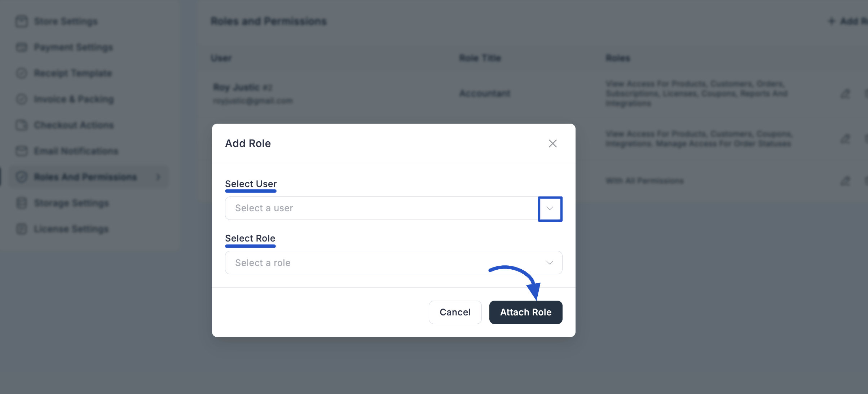Click inside the Select a user field
Screen dimensions: 868x394
point(361,208)
